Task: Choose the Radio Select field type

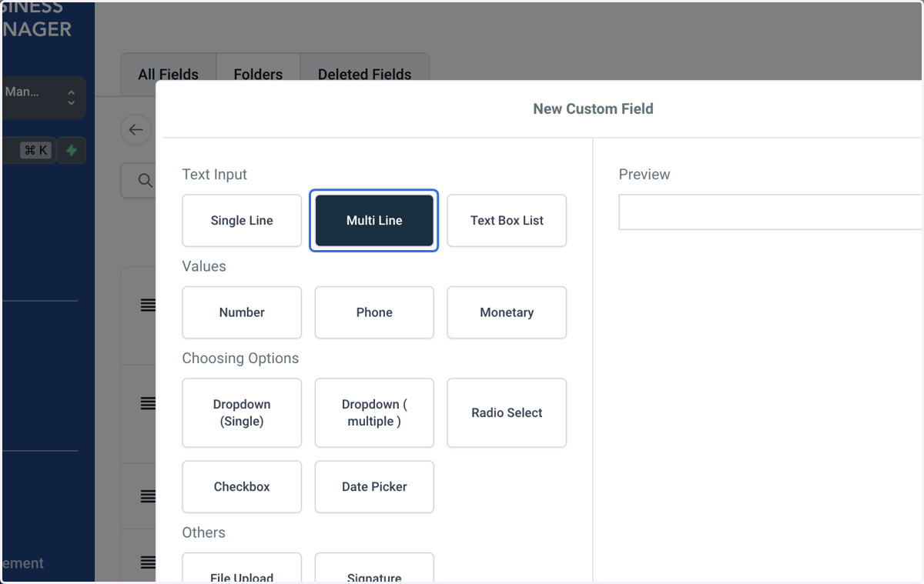Action: coord(507,412)
